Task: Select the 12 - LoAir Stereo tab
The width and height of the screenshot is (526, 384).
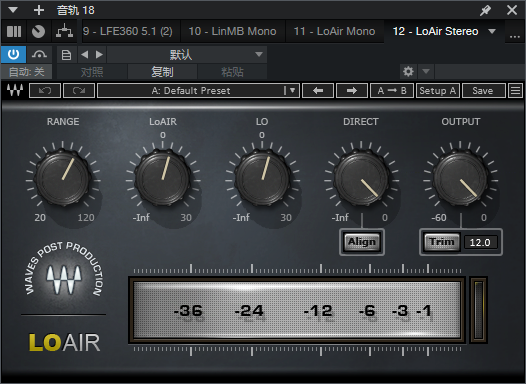Action: pos(435,31)
